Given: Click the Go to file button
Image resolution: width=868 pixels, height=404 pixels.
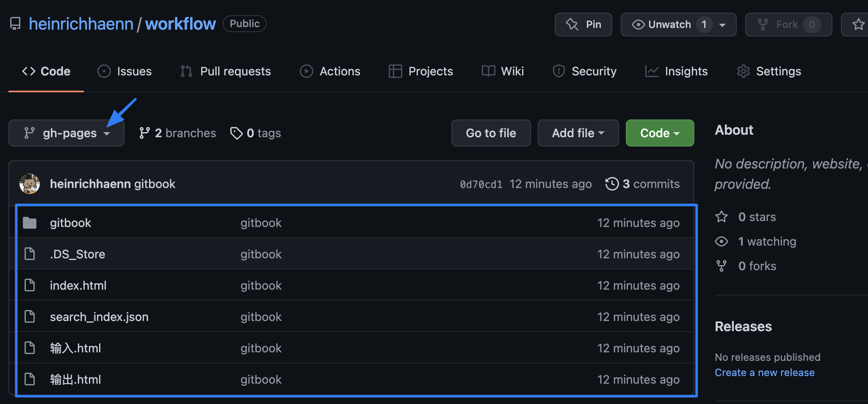Looking at the screenshot, I should [x=491, y=133].
